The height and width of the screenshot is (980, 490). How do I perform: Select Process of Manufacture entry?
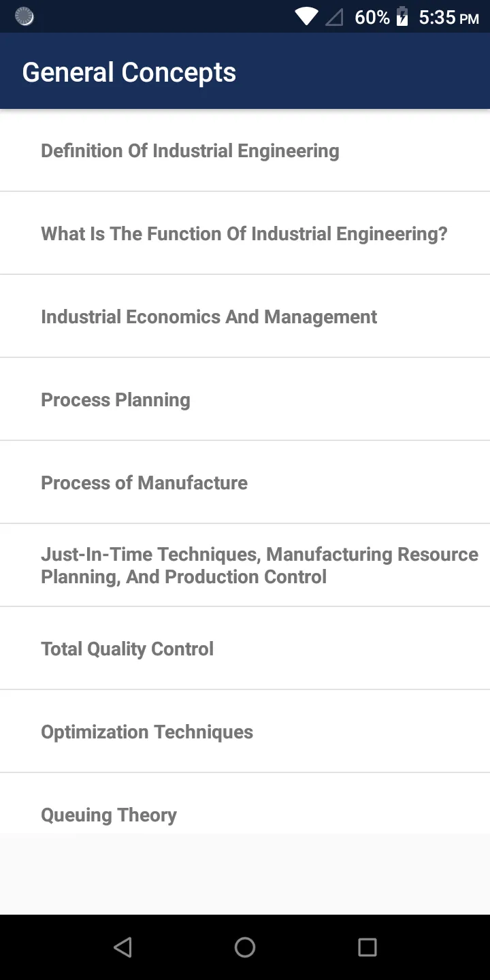245,483
